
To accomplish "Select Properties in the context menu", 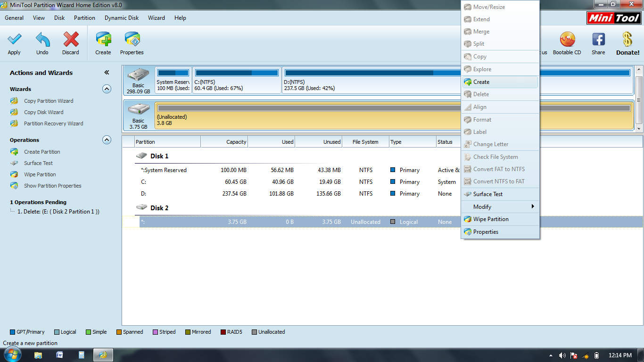I will (x=500, y=232).
